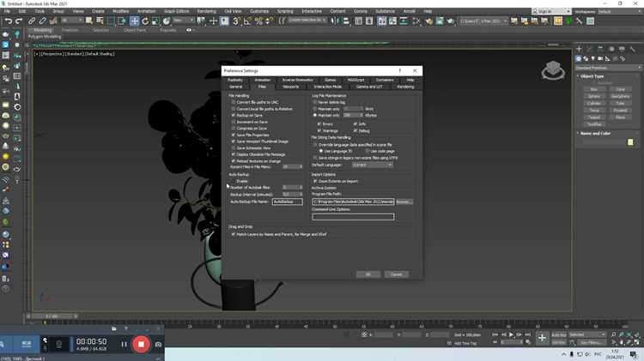
Task: Collapse the Object Type rollout
Action: 592,76
